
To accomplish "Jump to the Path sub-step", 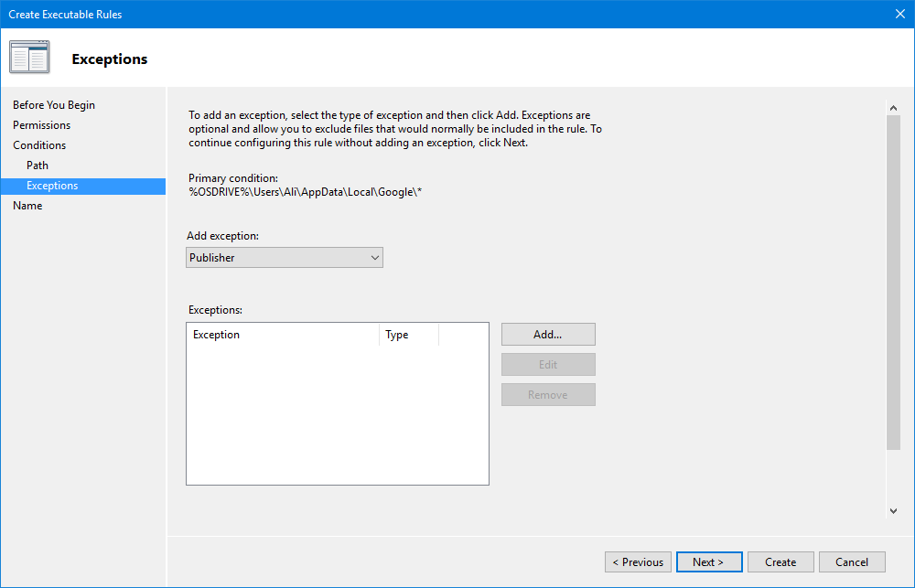I will pyautogui.click(x=38, y=166).
